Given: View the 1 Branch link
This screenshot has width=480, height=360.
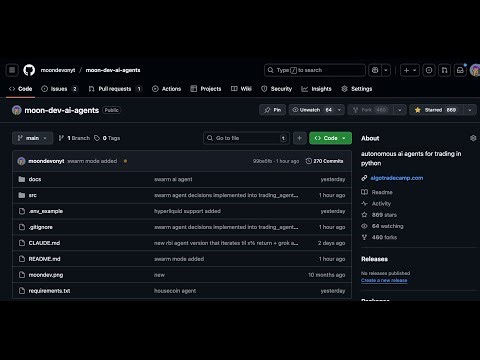Looking at the screenshot, I should click(x=74, y=138).
